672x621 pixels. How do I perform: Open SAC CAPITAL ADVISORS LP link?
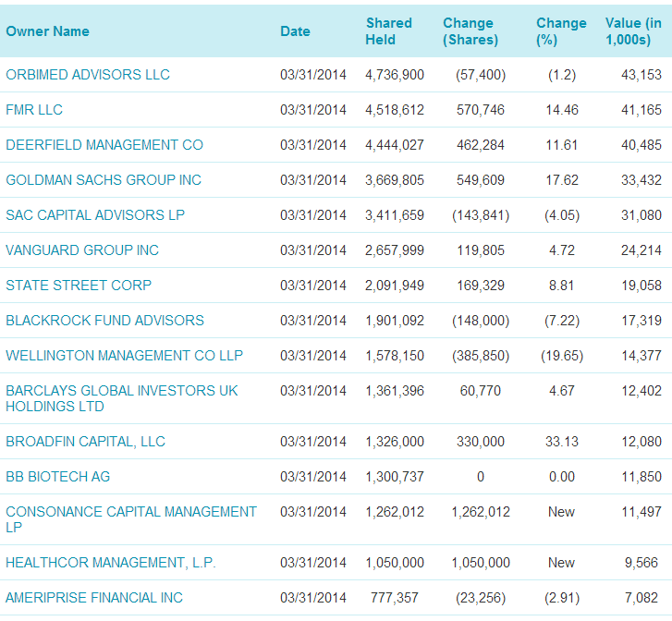[95, 215]
